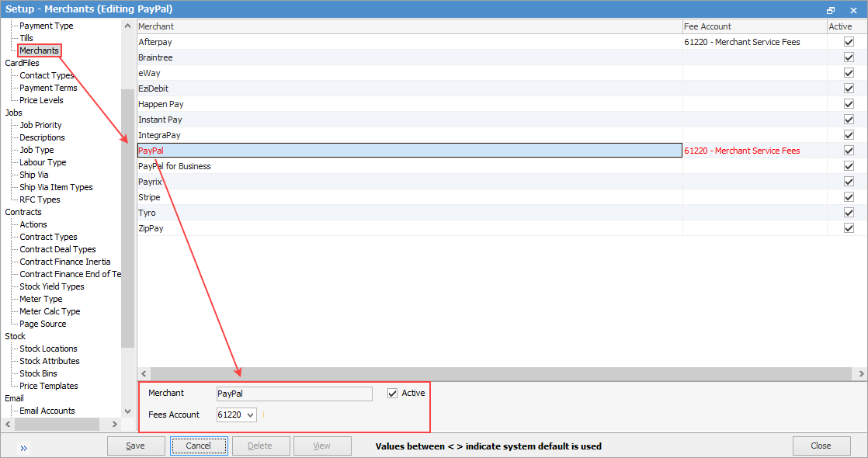Toggle Active checkbox for PayPal grid row
This screenshot has height=458, width=868.
(x=849, y=150)
